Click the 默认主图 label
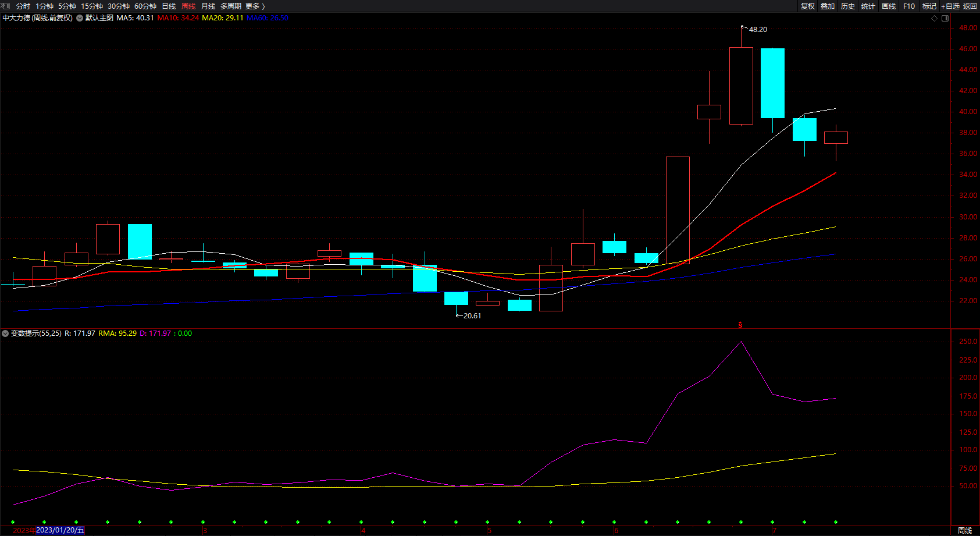The width and height of the screenshot is (980, 536). [99, 18]
